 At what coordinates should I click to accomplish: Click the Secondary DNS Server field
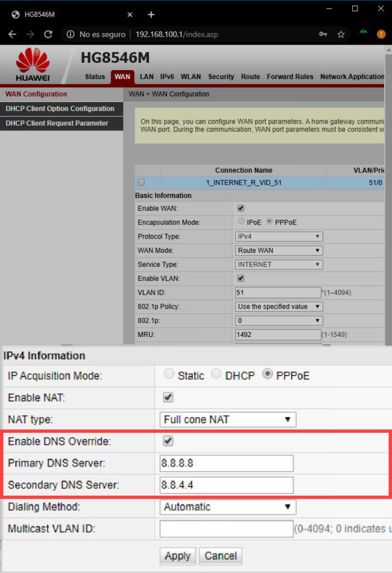226,485
